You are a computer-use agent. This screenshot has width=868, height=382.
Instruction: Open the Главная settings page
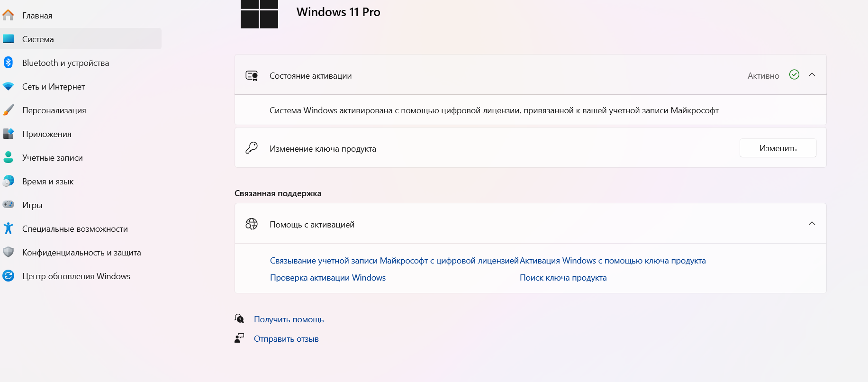(37, 16)
